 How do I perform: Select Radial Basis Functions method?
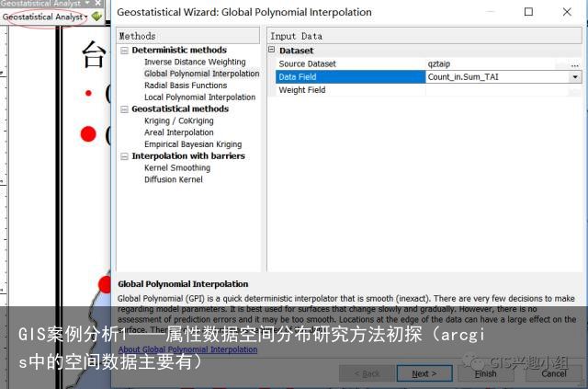186,86
